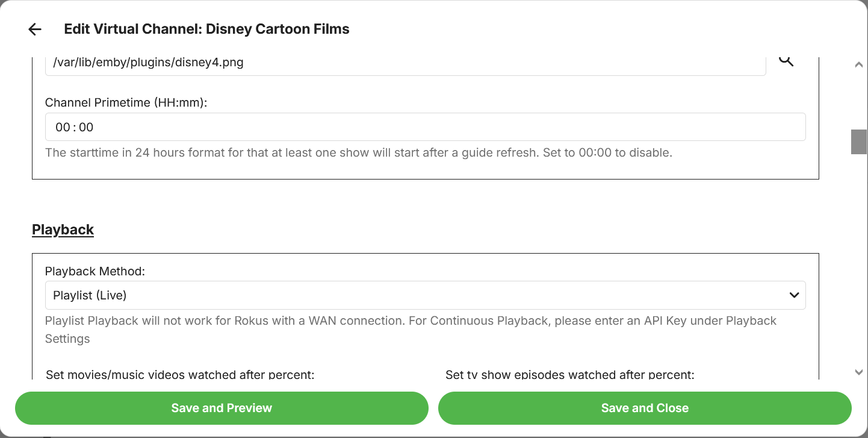Viewport: 868px width, 438px height.
Task: Click the underlined Playback section heading
Action: coord(63,230)
